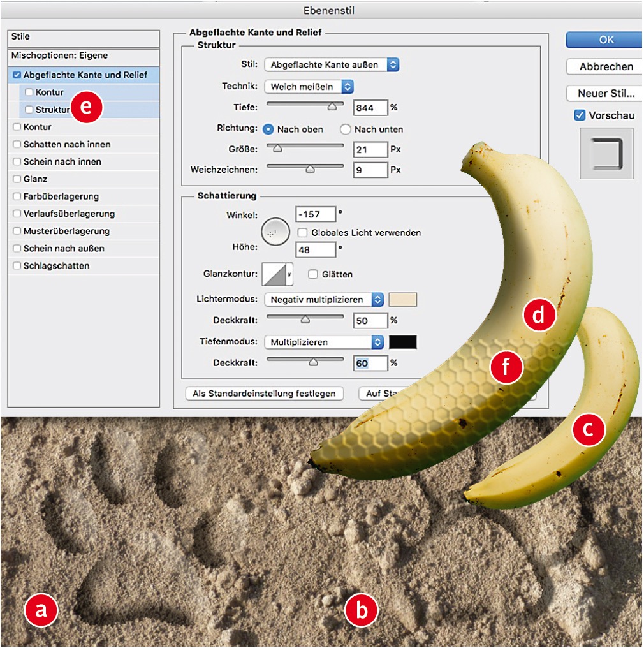
Task: Enable the Struktur sub-option checkbox
Action: tap(29, 110)
